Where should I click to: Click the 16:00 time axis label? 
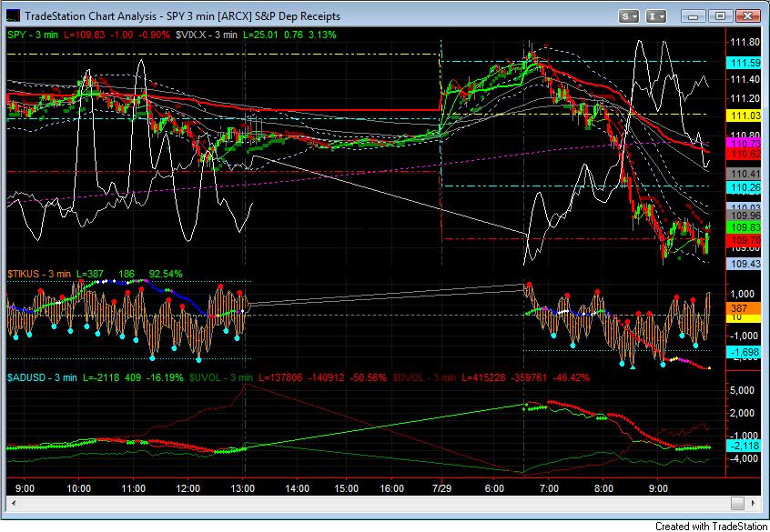coord(392,488)
